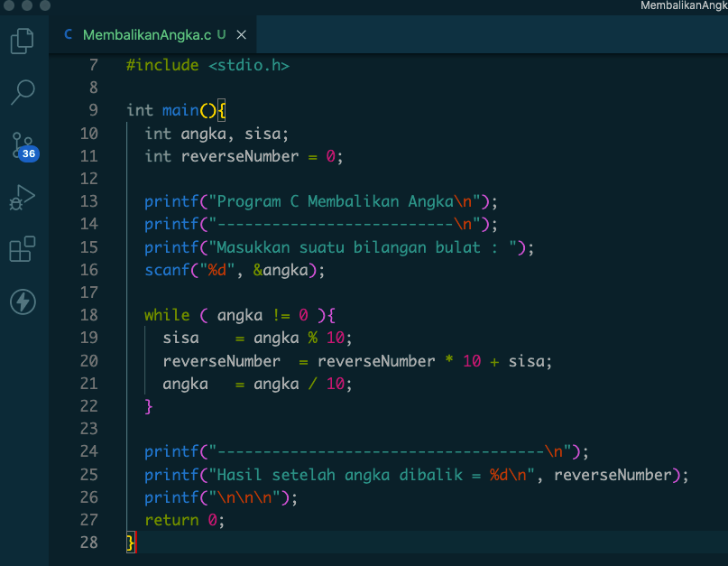728x566 pixels.
Task: Open the Search view magnifier icon
Action: [x=23, y=91]
